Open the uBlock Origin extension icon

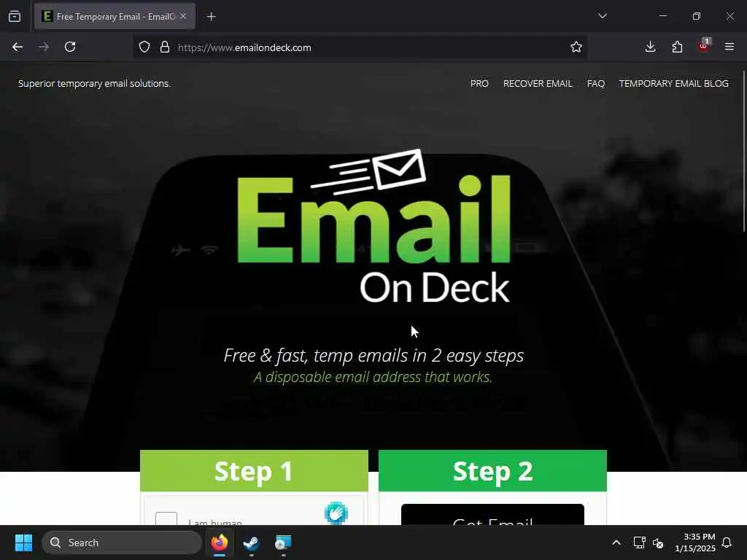point(704,46)
